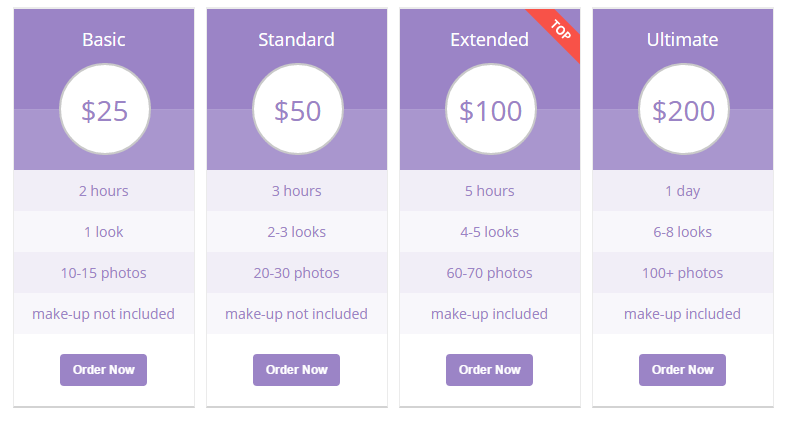Click the Standard plan heading
Screen dimensions: 785x431
(x=296, y=40)
